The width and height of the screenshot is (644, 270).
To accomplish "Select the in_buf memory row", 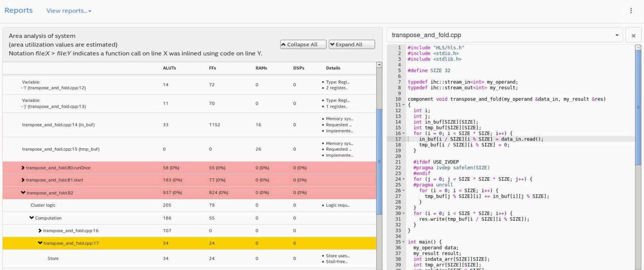I will (x=58, y=125).
